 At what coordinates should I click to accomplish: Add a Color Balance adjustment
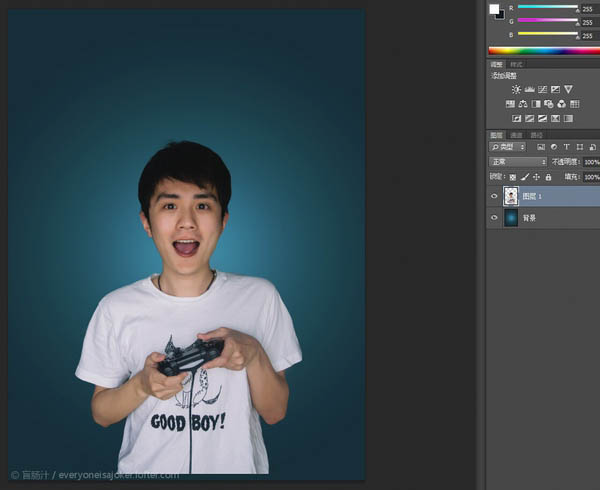click(x=523, y=104)
